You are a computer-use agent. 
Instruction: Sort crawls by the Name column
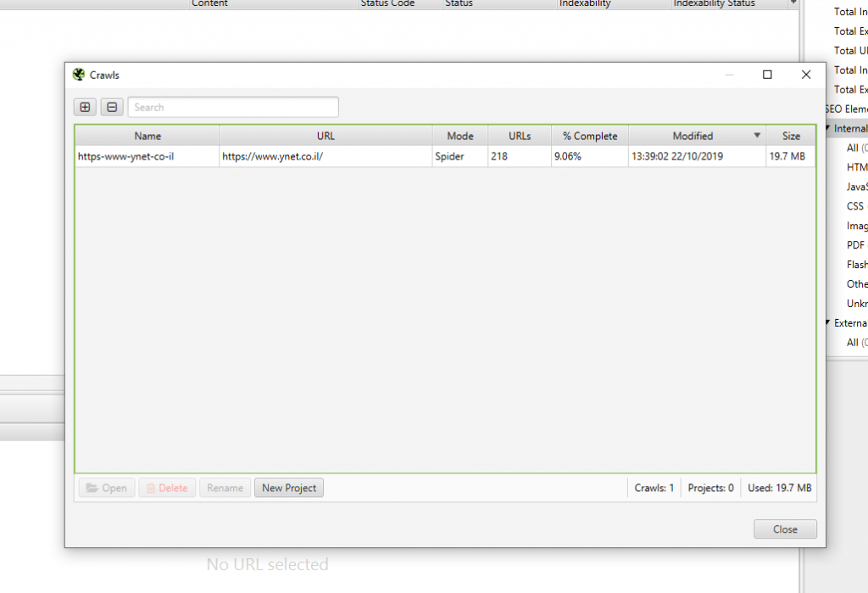pyautogui.click(x=147, y=136)
